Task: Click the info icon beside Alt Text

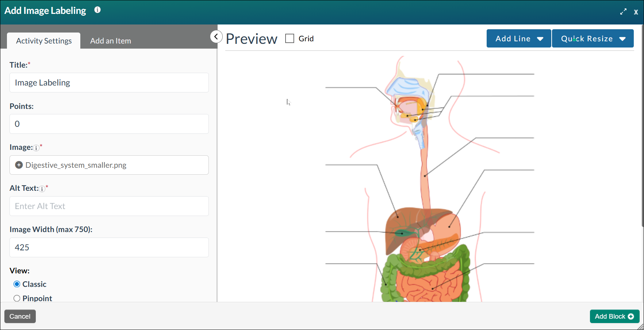Action: (42, 189)
